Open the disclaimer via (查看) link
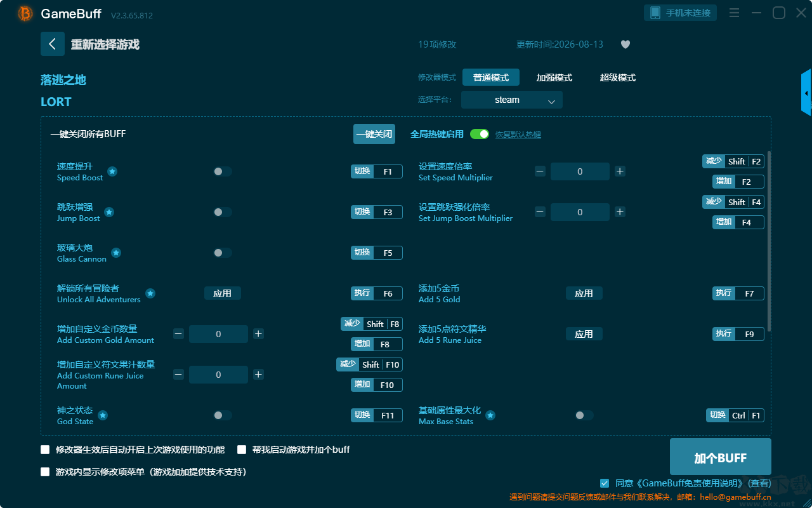This screenshot has width=812, height=508. click(x=758, y=484)
